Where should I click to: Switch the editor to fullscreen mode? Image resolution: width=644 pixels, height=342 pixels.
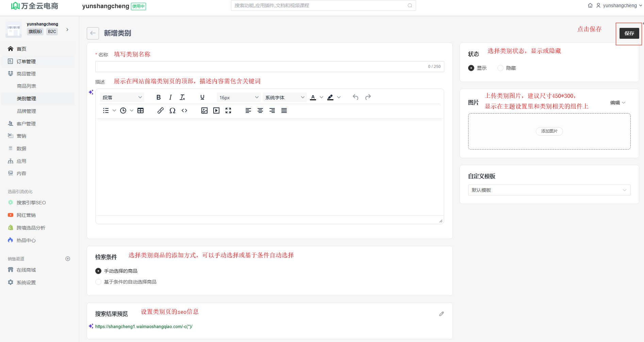228,110
